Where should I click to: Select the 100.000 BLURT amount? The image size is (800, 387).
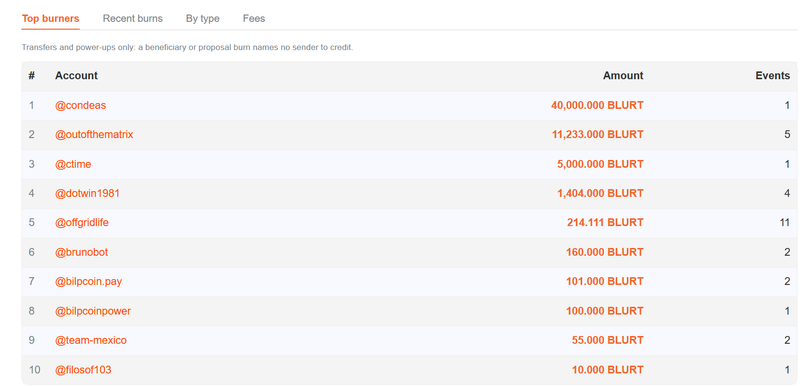click(605, 311)
